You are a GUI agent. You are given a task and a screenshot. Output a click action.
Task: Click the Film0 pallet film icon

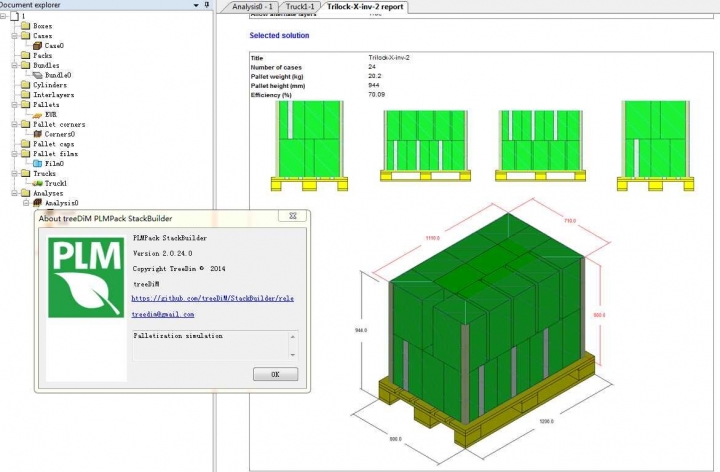(37, 163)
